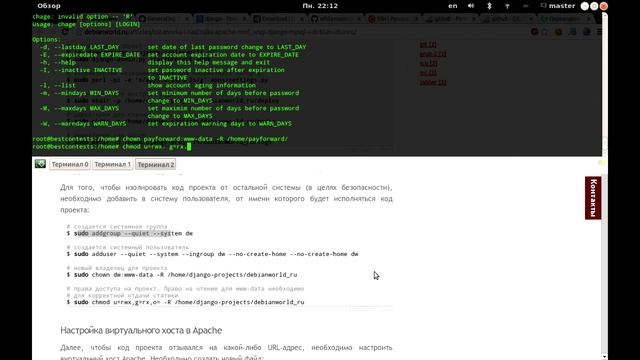640x360 pixels.
Task: Click the 'sudo addgroup --quiet --system dw' code line
Action: [x=130, y=233]
